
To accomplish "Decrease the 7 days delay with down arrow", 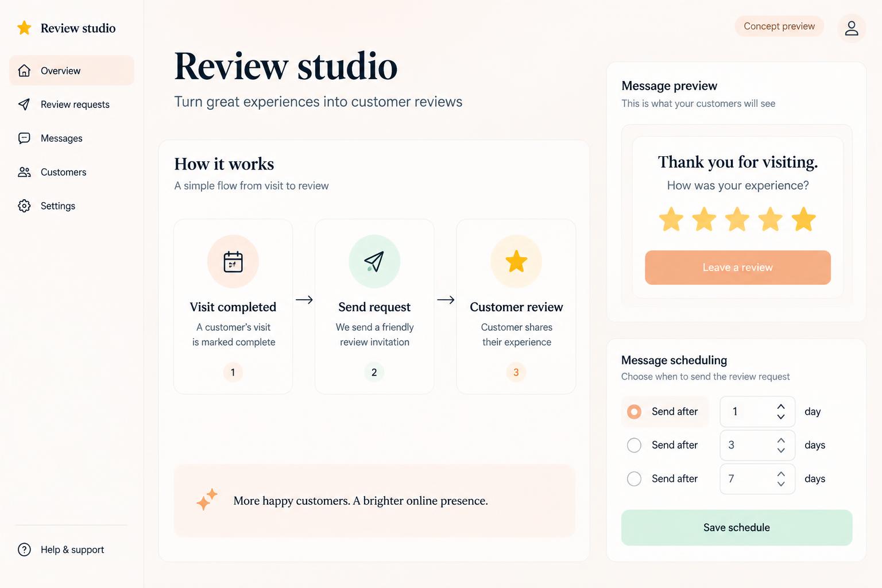I will pyautogui.click(x=781, y=484).
